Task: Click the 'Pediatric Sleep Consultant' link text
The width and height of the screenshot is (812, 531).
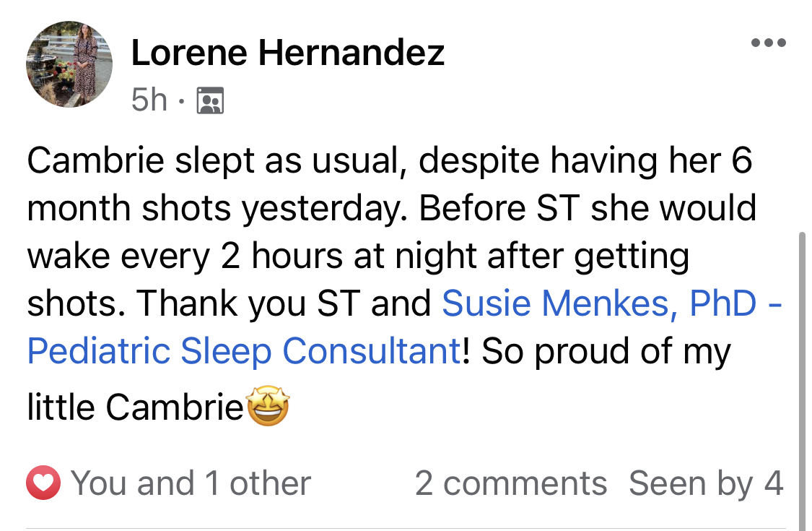Action: pyautogui.click(x=244, y=351)
